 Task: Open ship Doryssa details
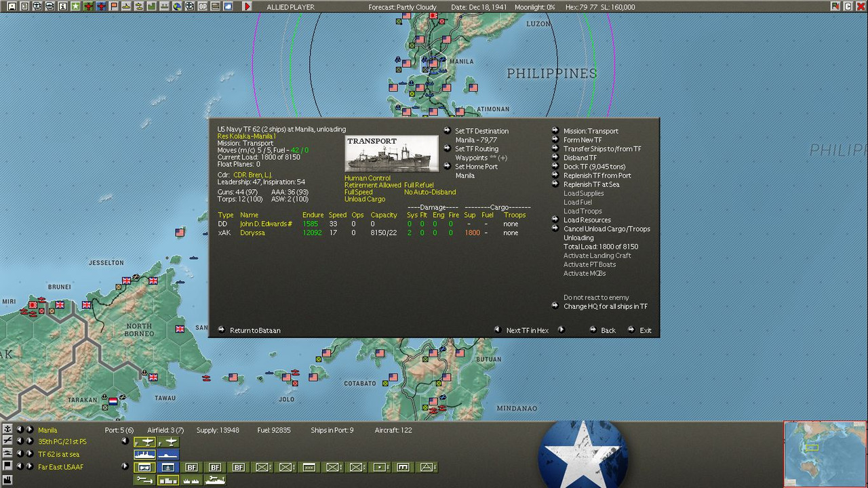click(x=252, y=232)
